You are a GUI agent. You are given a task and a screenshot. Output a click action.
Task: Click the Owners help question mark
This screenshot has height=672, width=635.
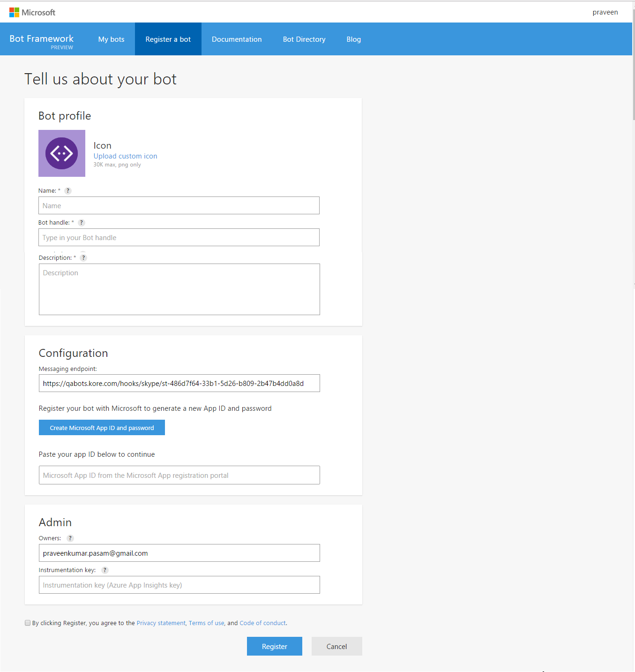tap(70, 538)
